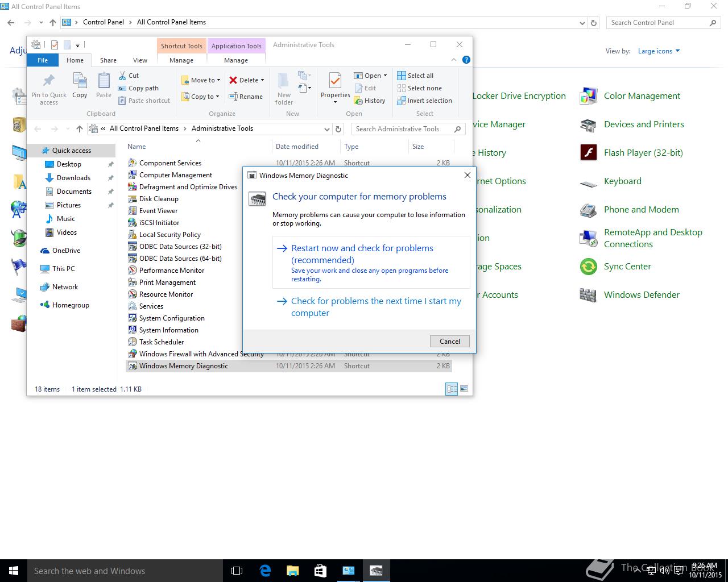
Task: Click the Properties checkmark icon
Action: [x=335, y=80]
